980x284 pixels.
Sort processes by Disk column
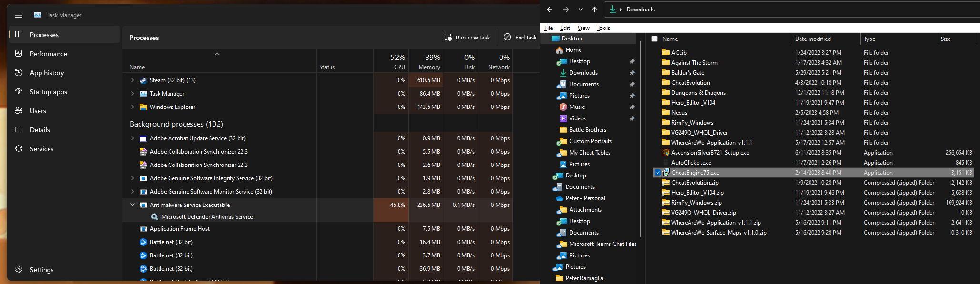pos(460,61)
